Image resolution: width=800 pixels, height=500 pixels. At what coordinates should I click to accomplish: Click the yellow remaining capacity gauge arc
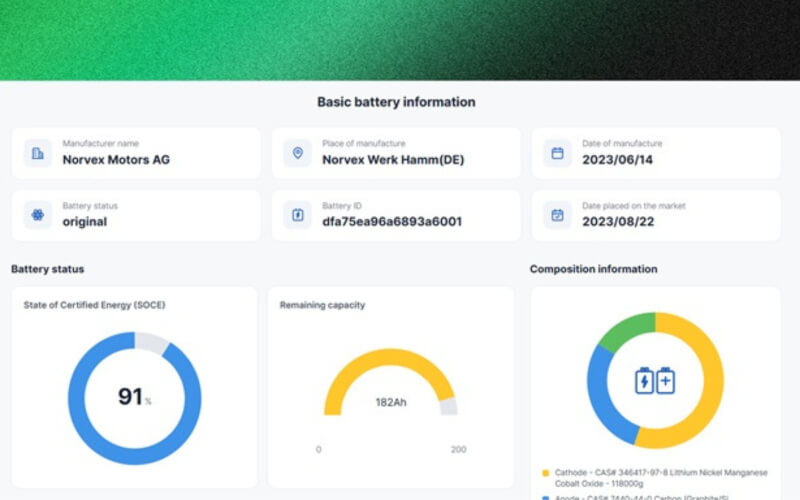(390, 357)
